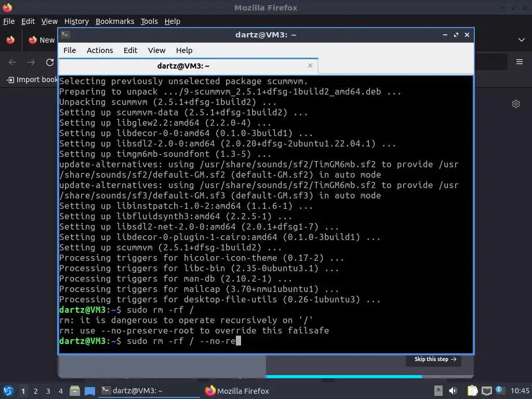This screenshot has height=399, width=532.
Task: Select the New Tab in Firefox
Action: (42, 40)
